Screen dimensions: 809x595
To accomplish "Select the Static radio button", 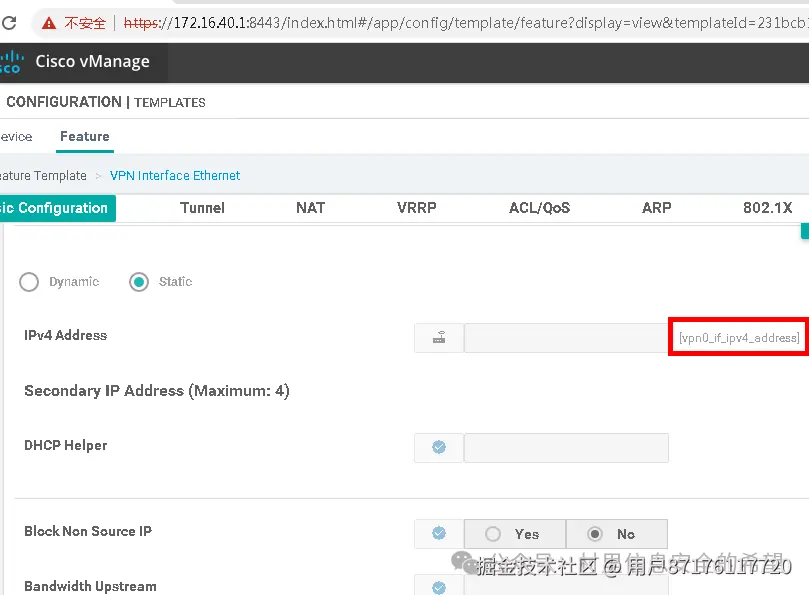I will 139,282.
